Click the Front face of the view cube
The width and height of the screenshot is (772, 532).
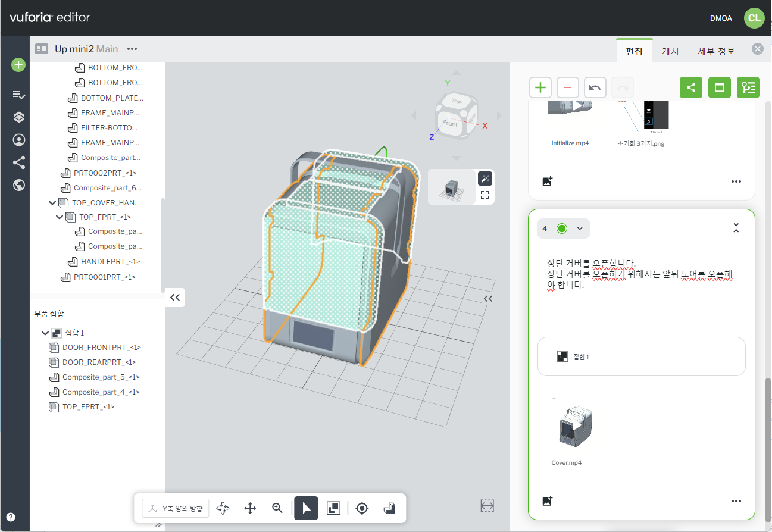450,124
